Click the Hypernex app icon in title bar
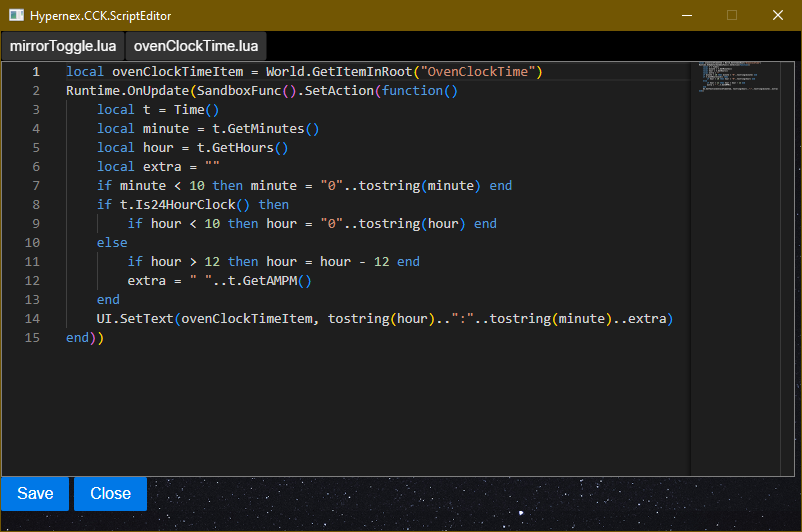The image size is (802, 532). 17,15
